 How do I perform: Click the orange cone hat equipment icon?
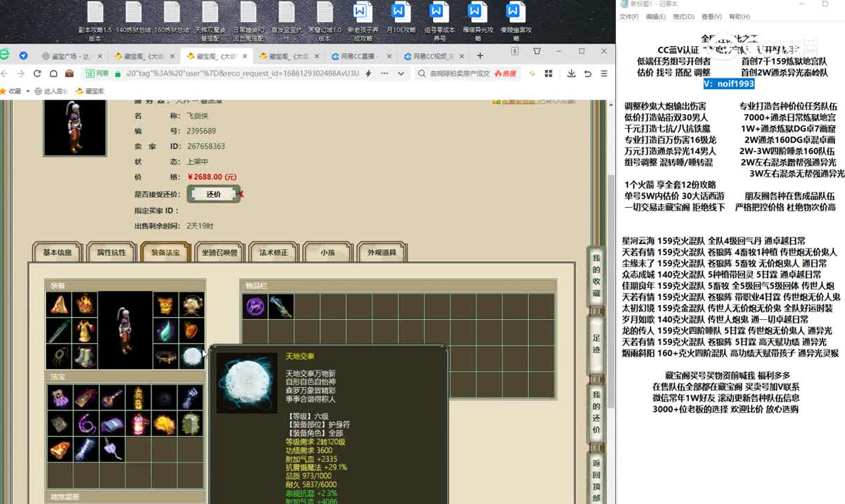(60, 304)
